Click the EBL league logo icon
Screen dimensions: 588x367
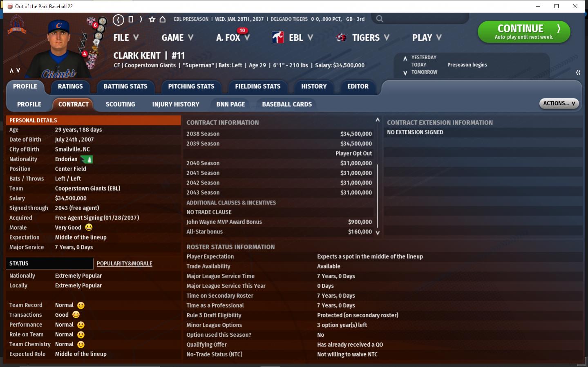pyautogui.click(x=278, y=38)
